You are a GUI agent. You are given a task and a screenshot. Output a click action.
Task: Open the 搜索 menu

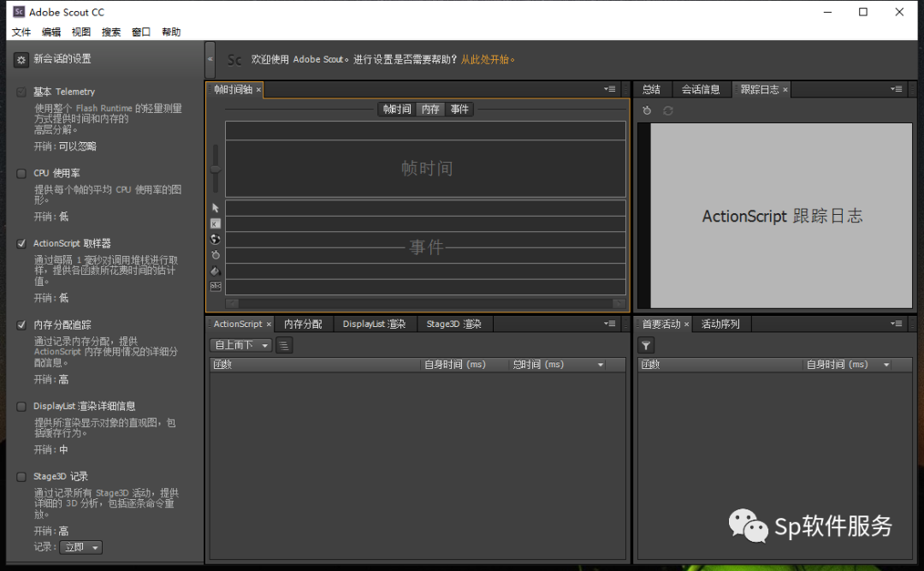[110, 32]
